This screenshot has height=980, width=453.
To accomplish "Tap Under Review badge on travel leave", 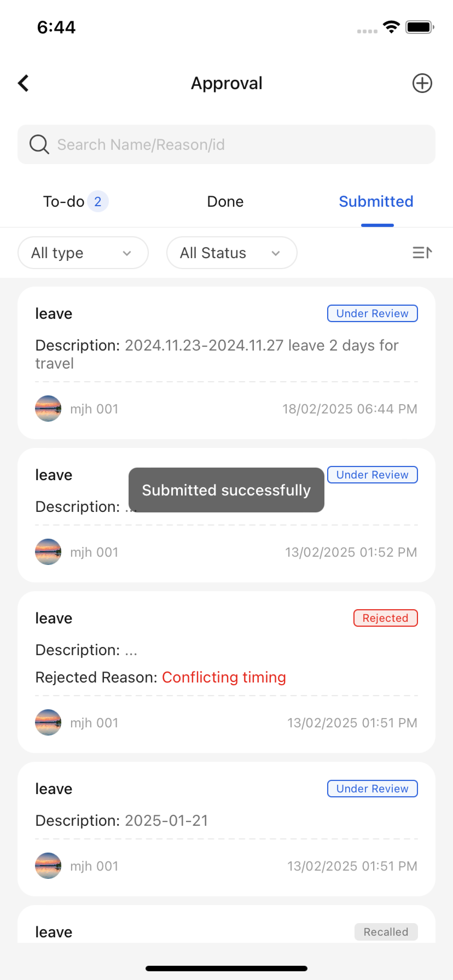I will pyautogui.click(x=372, y=313).
